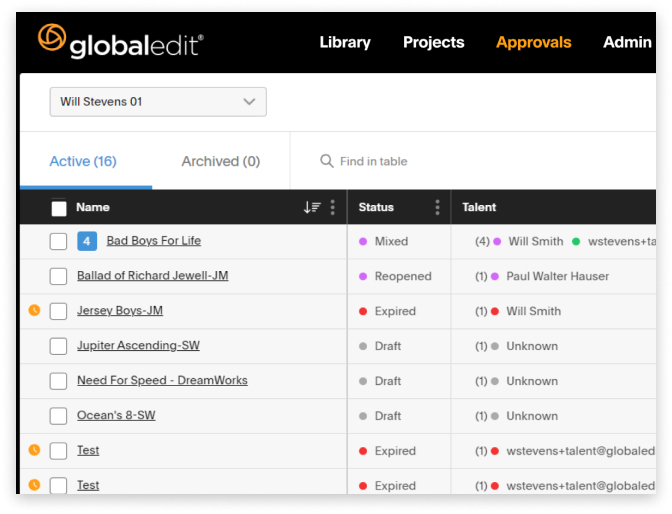
Task: Click the Name column sort icon
Action: point(312,207)
